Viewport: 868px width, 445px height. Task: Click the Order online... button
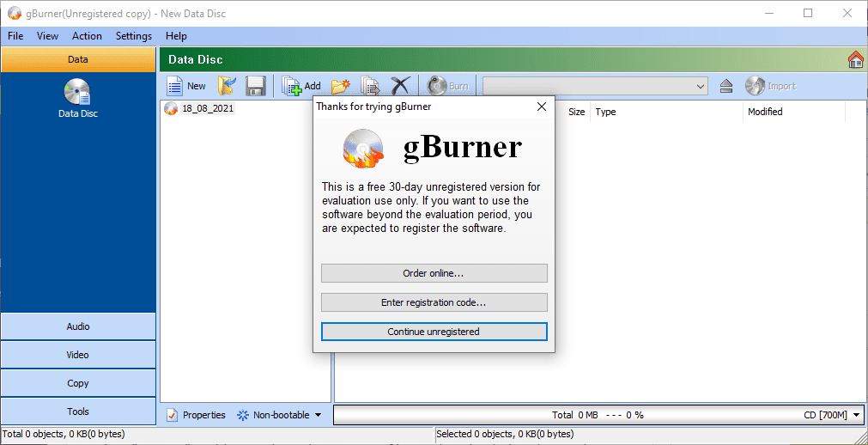(434, 273)
